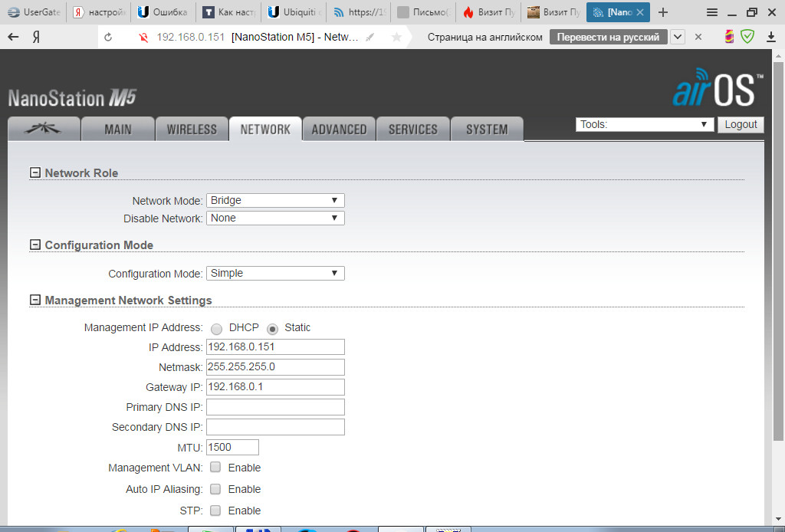Switch to the Визит Пу tab with fire icon
The image size is (785, 532).
tap(488, 12)
